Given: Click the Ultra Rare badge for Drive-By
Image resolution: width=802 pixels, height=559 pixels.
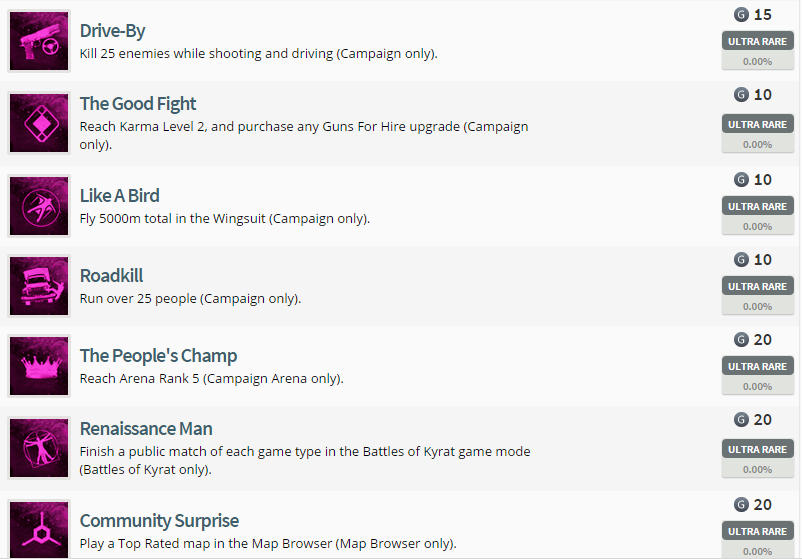Looking at the screenshot, I should click(x=757, y=41).
